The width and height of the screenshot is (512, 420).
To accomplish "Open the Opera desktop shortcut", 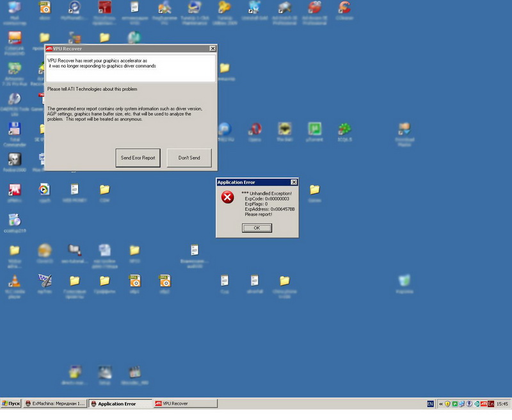I will pyautogui.click(x=255, y=130).
